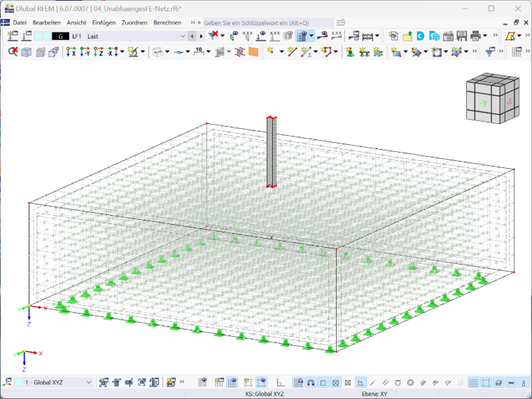Click the new opening icon
The image size is (532, 399).
[436, 52]
